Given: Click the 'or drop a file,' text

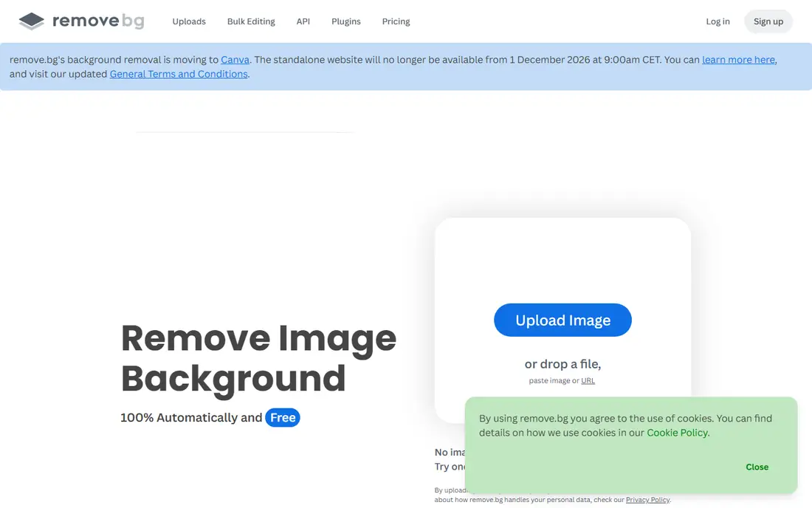Looking at the screenshot, I should 563,364.
